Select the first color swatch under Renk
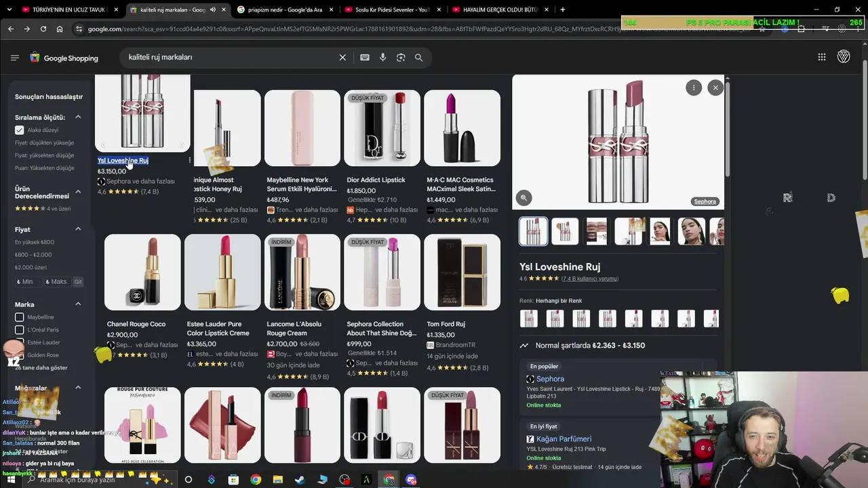The height and width of the screenshot is (488, 868). (x=529, y=319)
